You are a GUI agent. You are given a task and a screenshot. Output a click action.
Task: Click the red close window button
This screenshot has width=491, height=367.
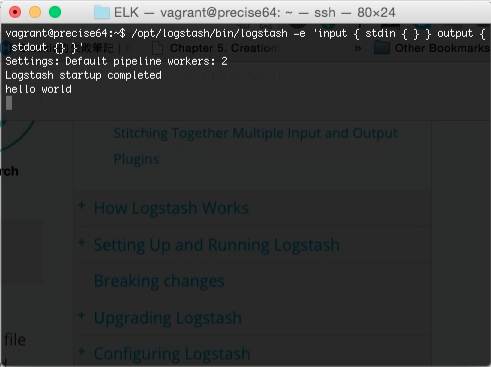tap(15, 12)
